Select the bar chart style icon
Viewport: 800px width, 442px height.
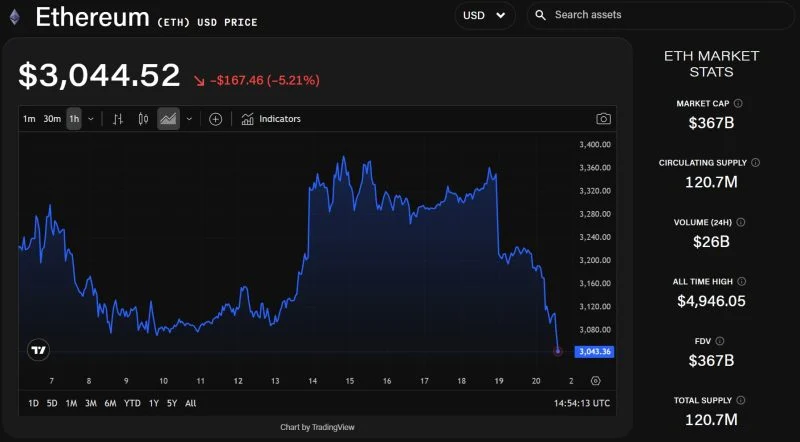click(x=118, y=119)
